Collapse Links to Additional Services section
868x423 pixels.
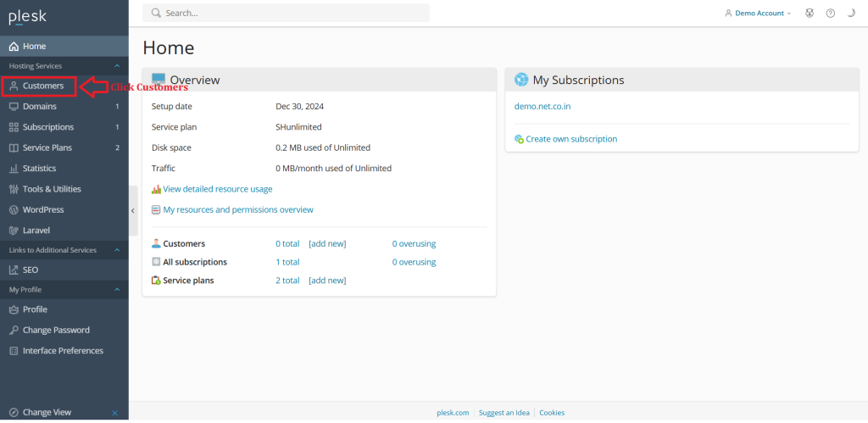(x=117, y=250)
